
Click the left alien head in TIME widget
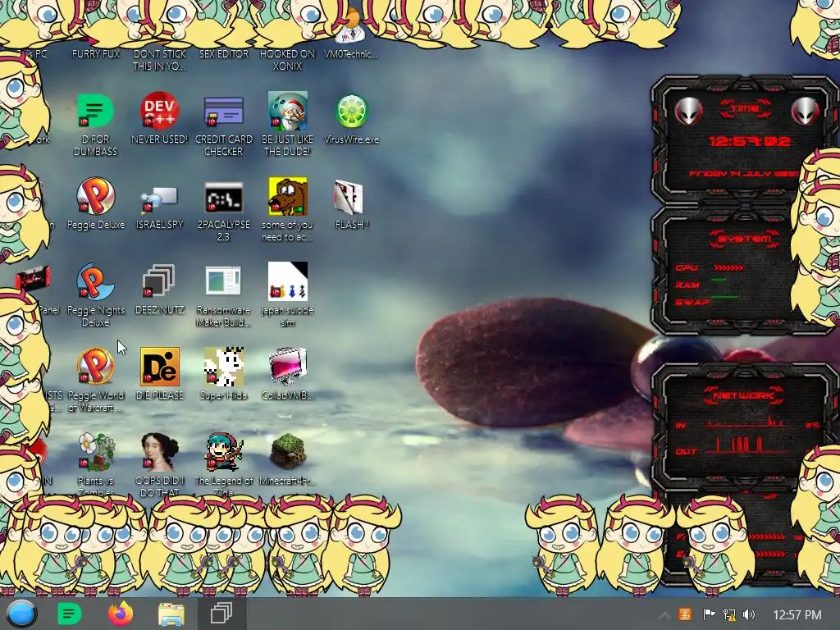tap(688, 112)
